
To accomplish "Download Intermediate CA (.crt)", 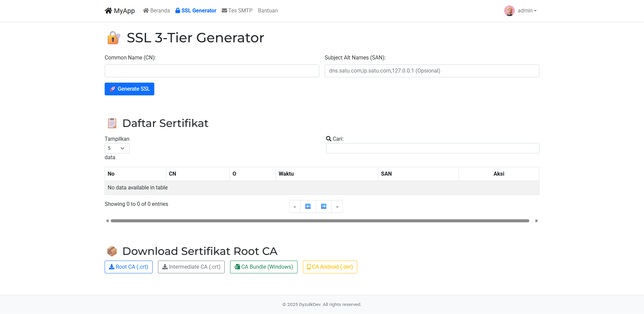I will [191, 267].
